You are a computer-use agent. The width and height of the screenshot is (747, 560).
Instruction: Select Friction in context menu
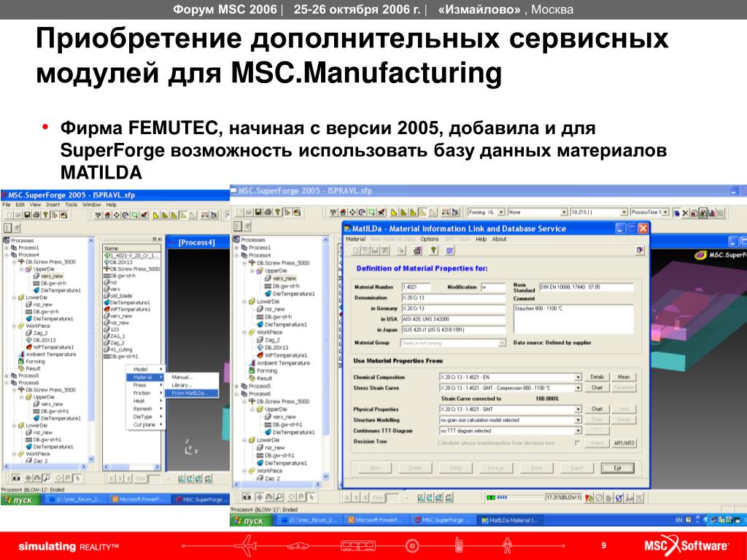(x=142, y=393)
